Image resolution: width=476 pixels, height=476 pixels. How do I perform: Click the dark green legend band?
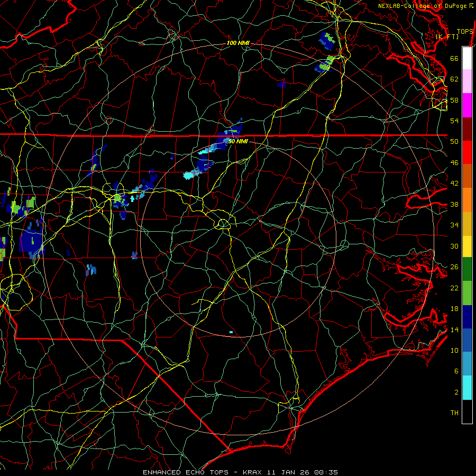(x=467, y=269)
